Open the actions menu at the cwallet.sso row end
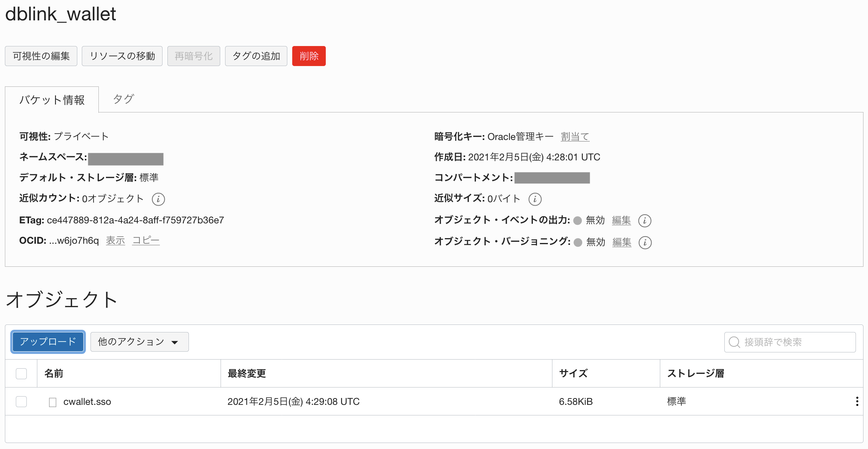The height and width of the screenshot is (449, 868). 857,401
